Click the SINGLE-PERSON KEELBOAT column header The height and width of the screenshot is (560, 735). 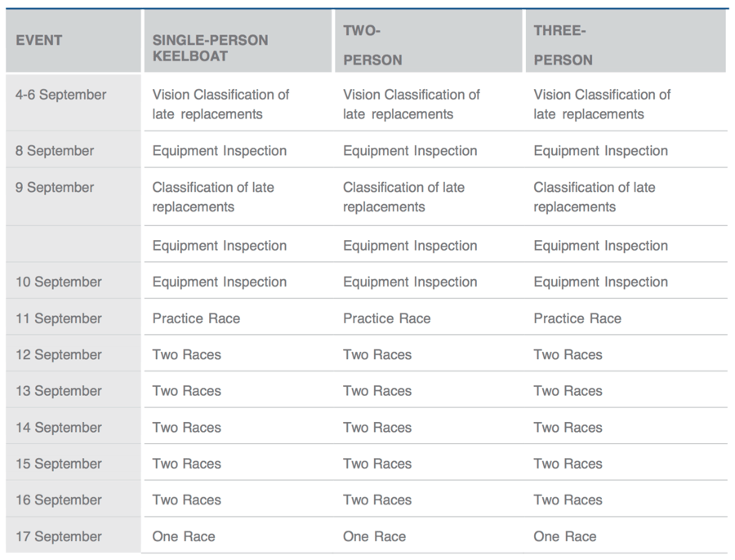[x=210, y=49]
